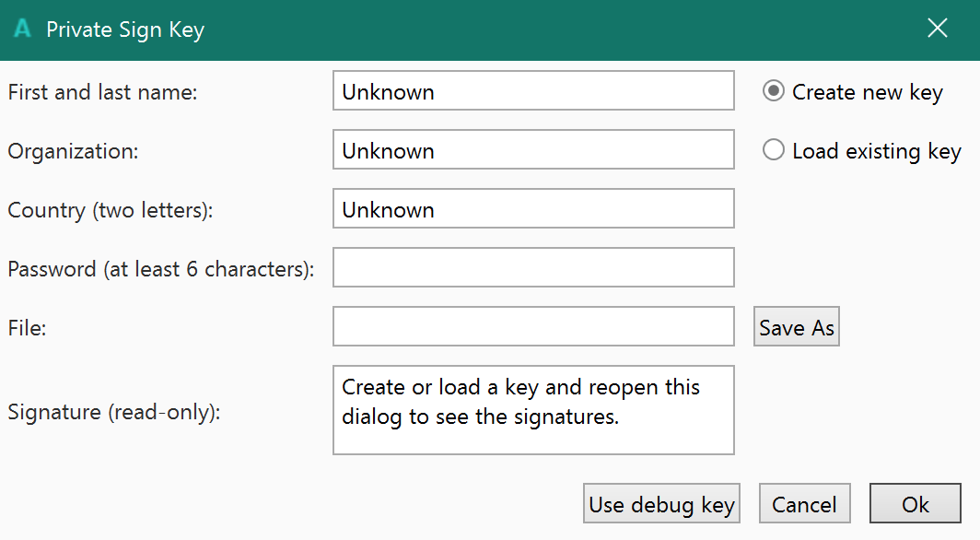980x540 pixels.
Task: Click the "Country (two letters):" label
Action: click(111, 210)
